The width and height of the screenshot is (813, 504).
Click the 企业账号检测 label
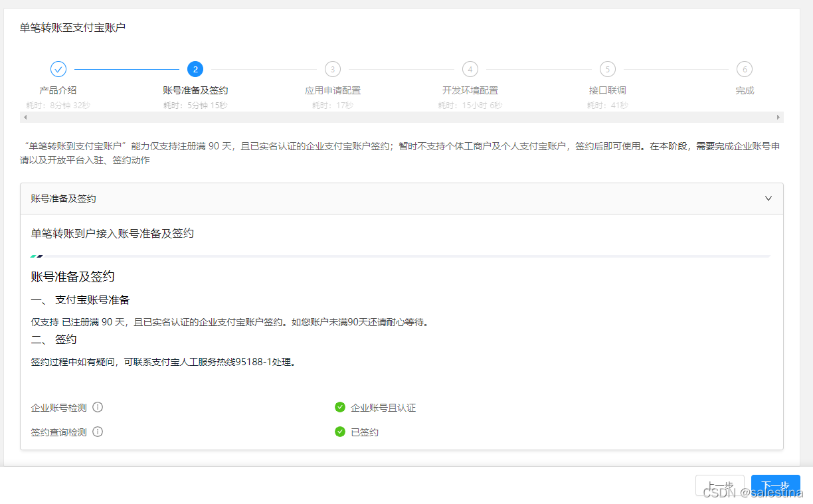click(x=58, y=407)
